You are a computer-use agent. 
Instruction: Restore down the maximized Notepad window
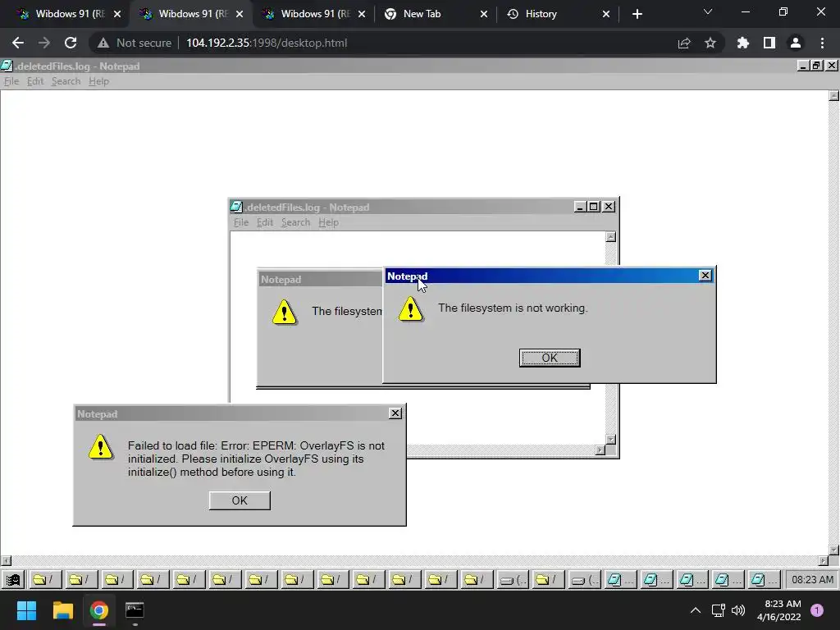click(x=816, y=66)
